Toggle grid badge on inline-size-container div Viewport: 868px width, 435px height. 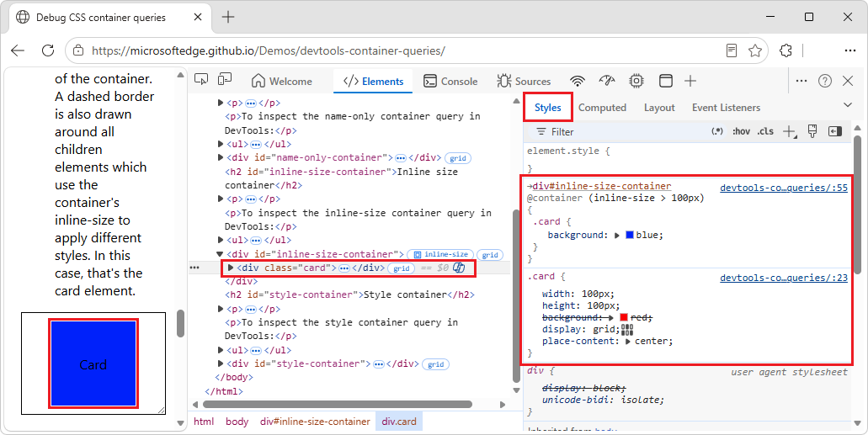(490, 255)
